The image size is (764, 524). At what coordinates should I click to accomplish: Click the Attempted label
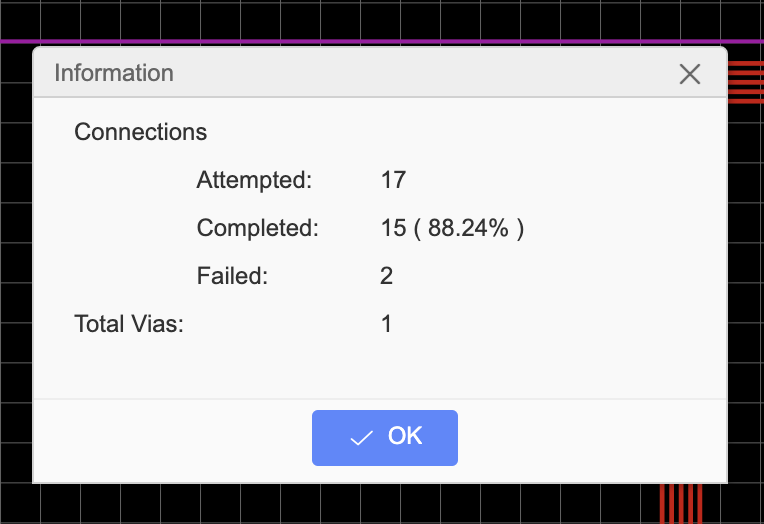click(x=254, y=180)
